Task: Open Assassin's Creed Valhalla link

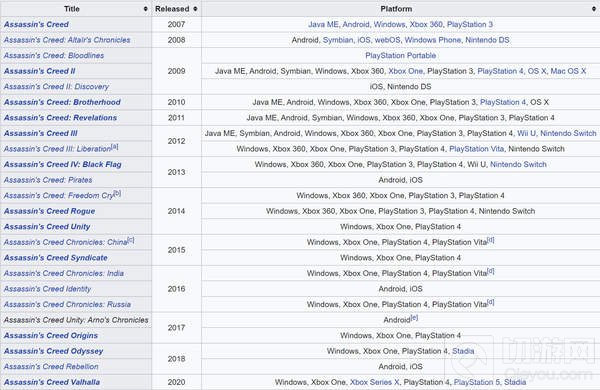Action: (52, 382)
